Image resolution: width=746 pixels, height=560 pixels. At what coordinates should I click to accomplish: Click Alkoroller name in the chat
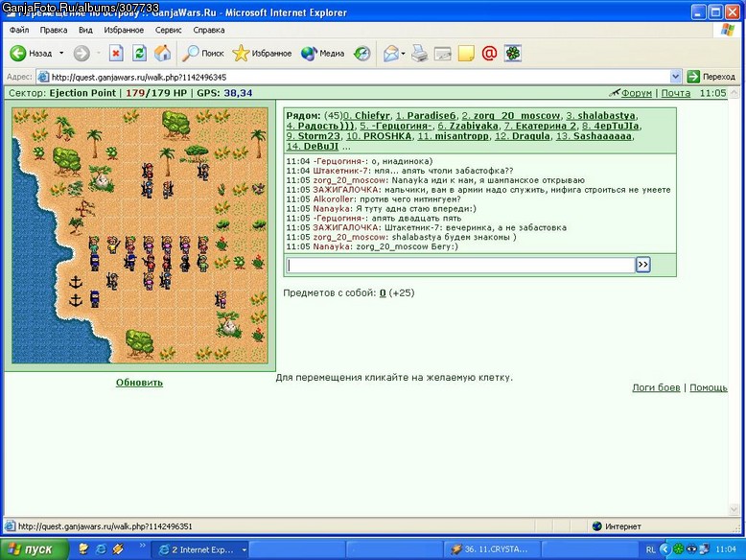[x=333, y=198]
